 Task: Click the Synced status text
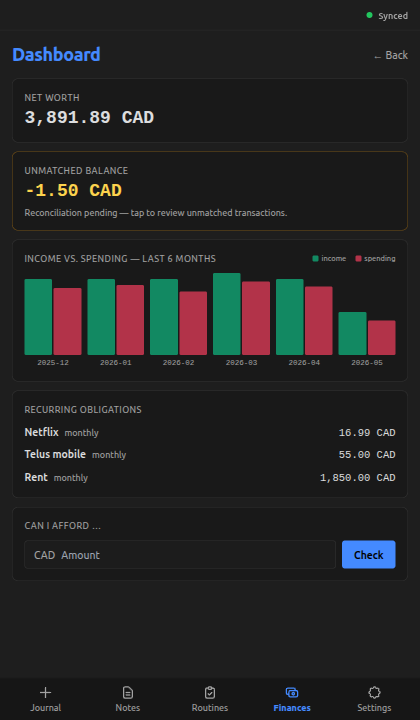pyautogui.click(x=393, y=16)
